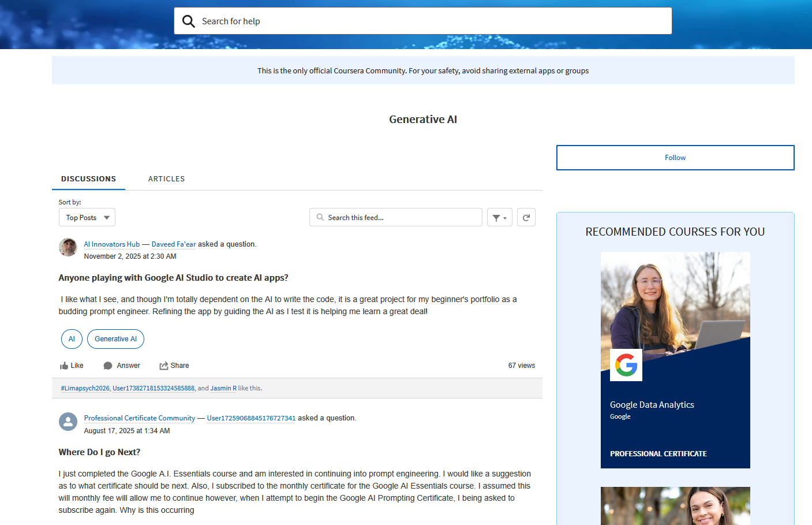Viewport: 812px width, 525px height.
Task: Click the 'Generative AI' page heading
Action: point(423,120)
